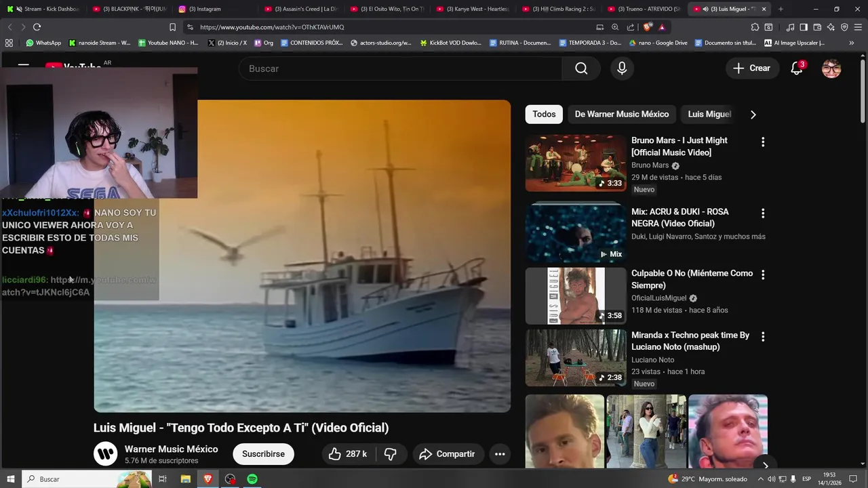Click the Crear button
This screenshot has height=488, width=868.
point(751,68)
